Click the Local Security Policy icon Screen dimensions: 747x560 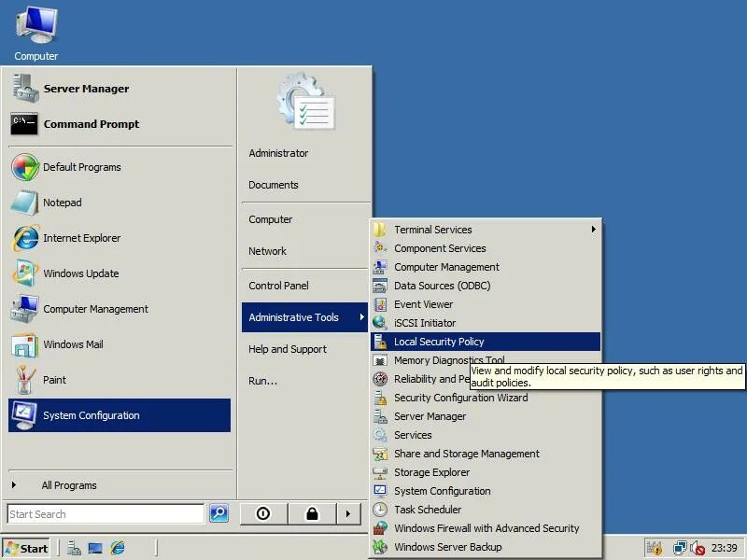(x=380, y=342)
